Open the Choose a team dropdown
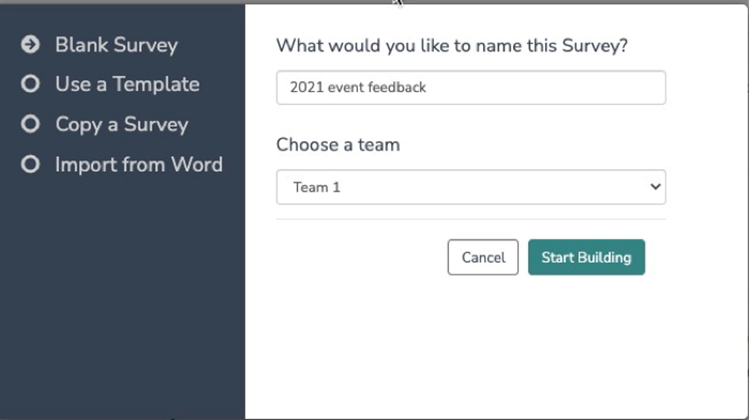Image resolution: width=750 pixels, height=420 pixels. 470,187
